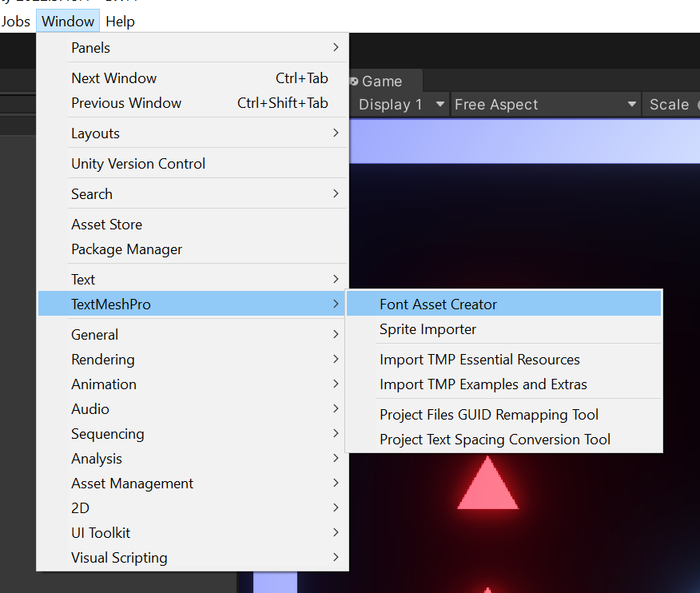Expand the Visual Scripting submenu
The image size is (700, 593).
[x=192, y=558]
